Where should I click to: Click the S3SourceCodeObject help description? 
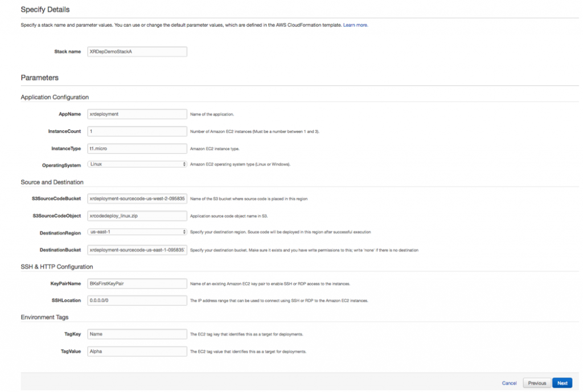pos(229,216)
